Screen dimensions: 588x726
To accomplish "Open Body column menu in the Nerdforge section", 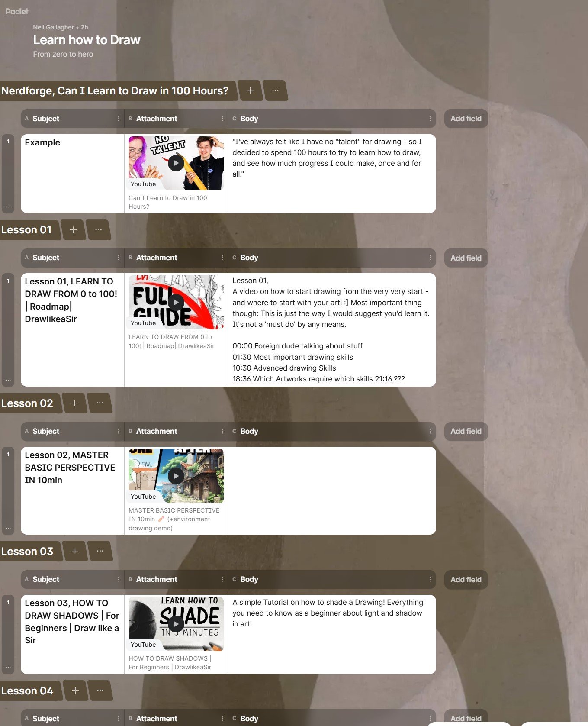I will tap(430, 119).
